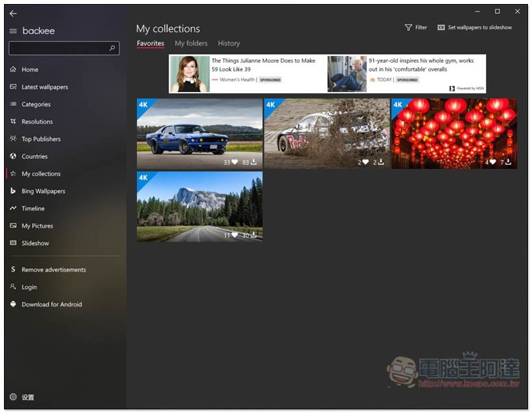Click the Filter funnel icon
Viewport: 532px width, 414px height.
(408, 27)
